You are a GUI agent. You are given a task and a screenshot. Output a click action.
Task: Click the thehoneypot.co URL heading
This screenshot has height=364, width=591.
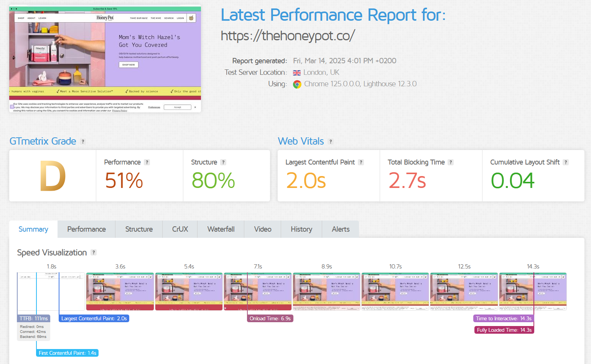[288, 36]
